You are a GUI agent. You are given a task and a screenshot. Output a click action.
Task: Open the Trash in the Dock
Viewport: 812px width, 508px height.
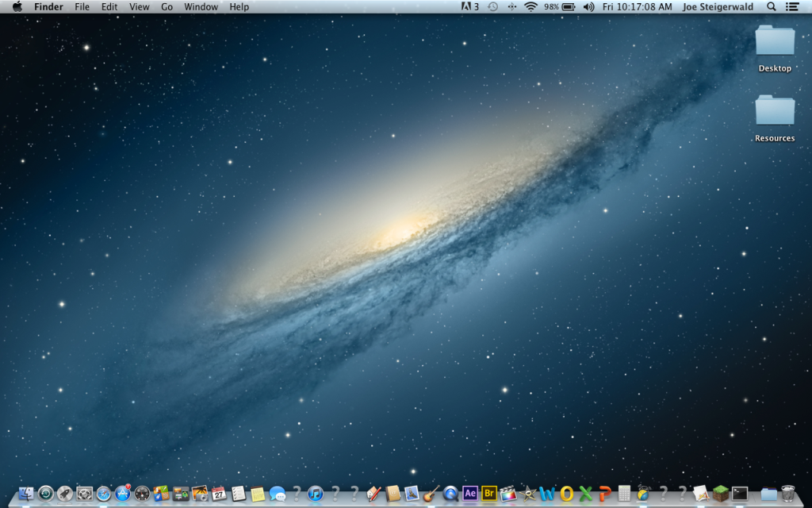tap(787, 494)
